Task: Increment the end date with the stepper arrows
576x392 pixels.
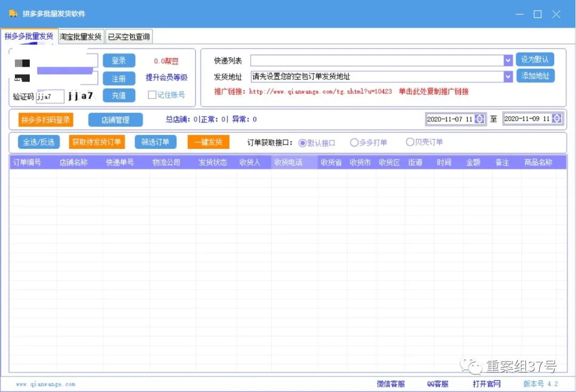Action: (556, 119)
